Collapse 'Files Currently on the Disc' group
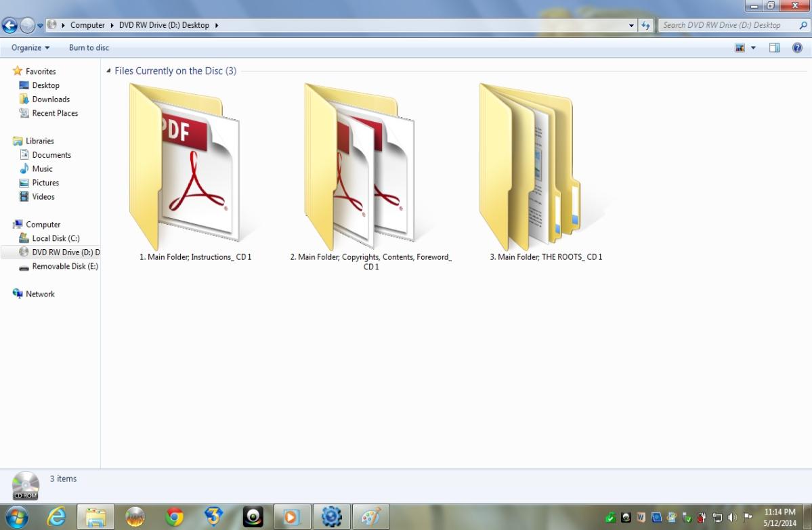 (x=109, y=71)
